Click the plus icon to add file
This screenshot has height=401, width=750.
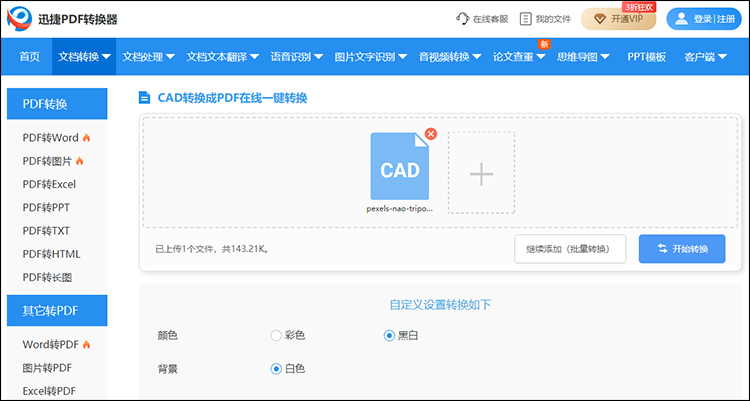(481, 174)
